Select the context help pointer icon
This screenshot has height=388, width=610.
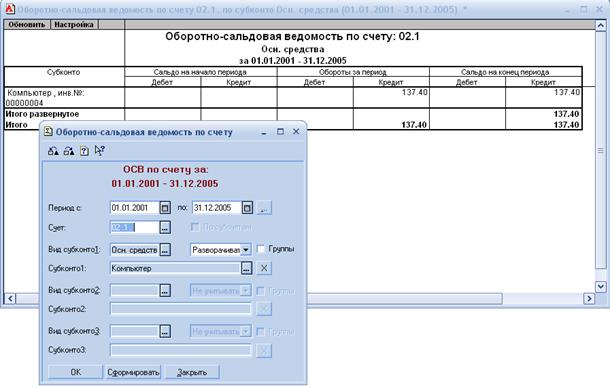point(100,151)
